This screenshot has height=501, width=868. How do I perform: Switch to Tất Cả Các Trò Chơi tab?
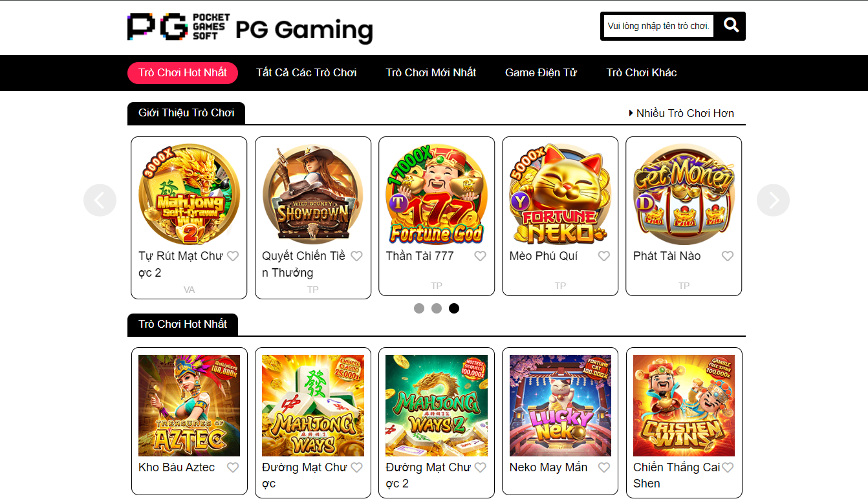coord(307,73)
